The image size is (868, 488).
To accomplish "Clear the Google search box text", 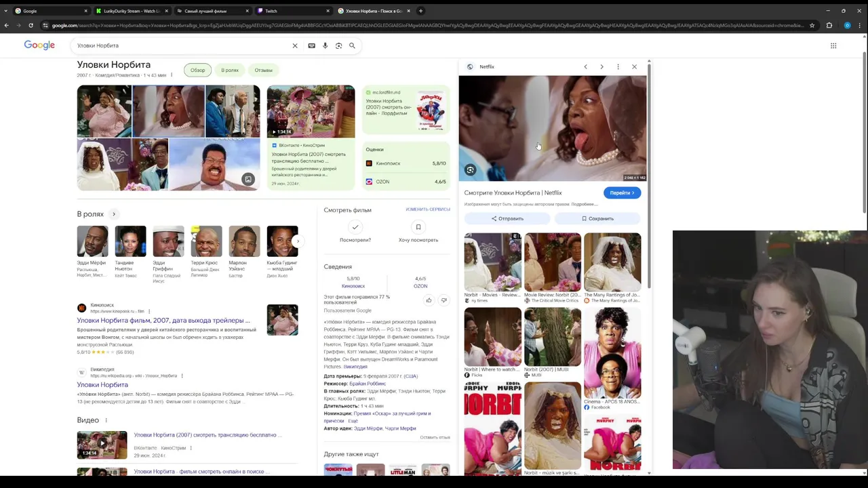I will 295,45.
